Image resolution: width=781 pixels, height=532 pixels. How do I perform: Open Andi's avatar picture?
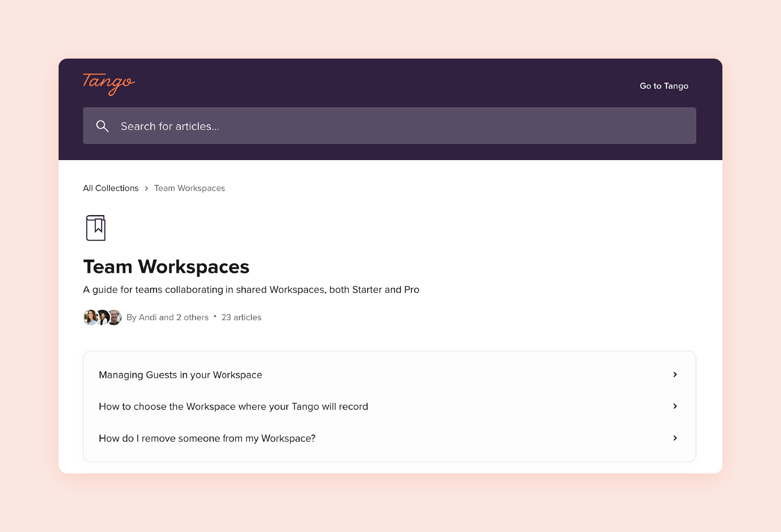(x=90, y=317)
